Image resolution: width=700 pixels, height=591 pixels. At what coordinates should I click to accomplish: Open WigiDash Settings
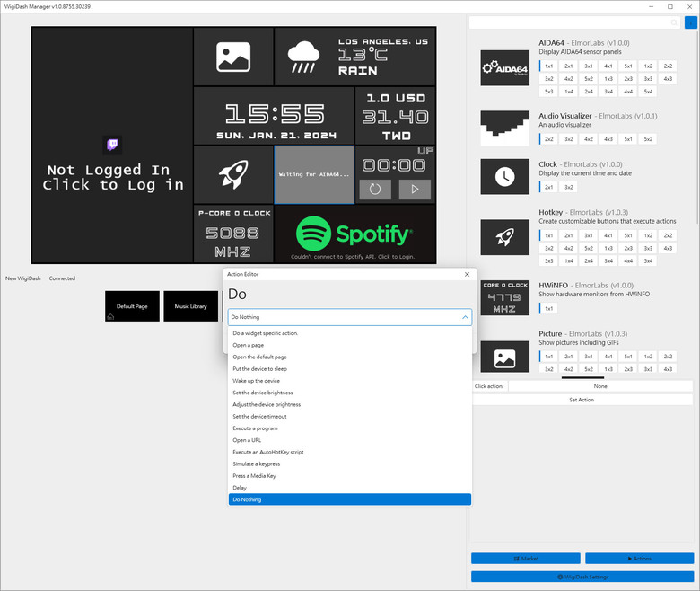pyautogui.click(x=582, y=577)
